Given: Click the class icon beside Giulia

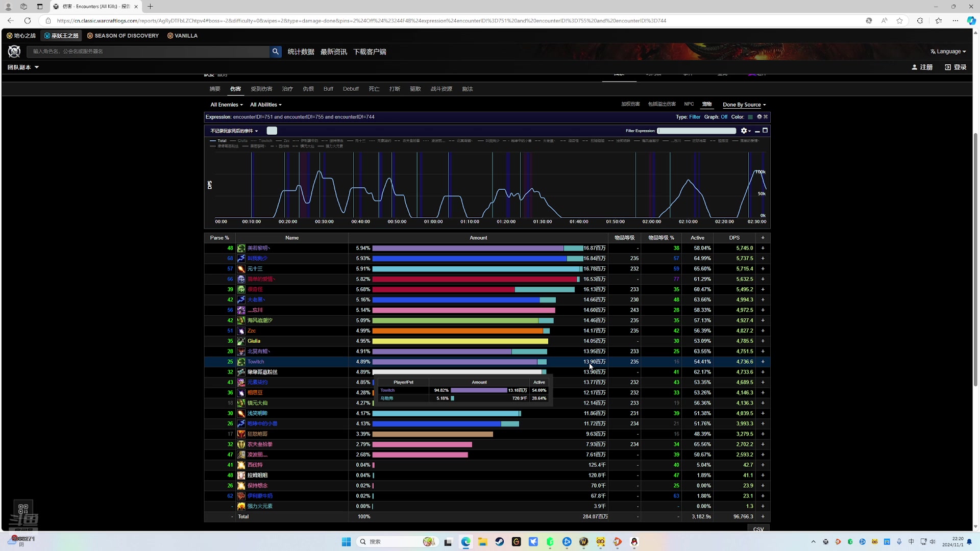Looking at the screenshot, I should click(x=241, y=341).
